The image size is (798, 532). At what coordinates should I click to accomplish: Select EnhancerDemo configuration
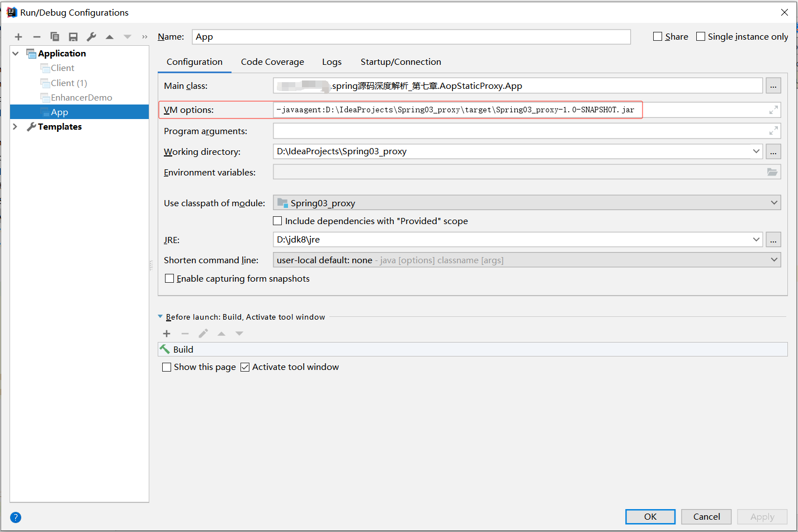point(82,98)
